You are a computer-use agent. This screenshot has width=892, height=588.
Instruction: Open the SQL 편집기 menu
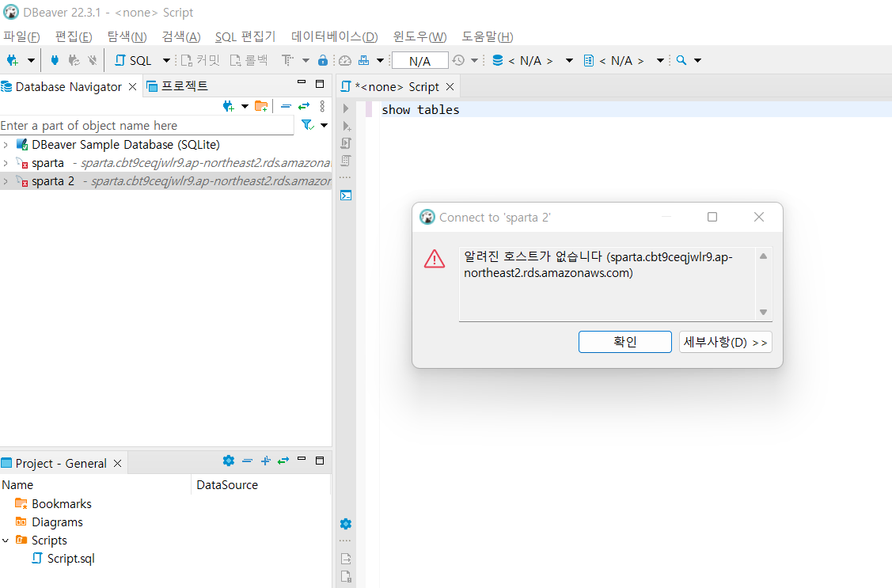pos(245,36)
